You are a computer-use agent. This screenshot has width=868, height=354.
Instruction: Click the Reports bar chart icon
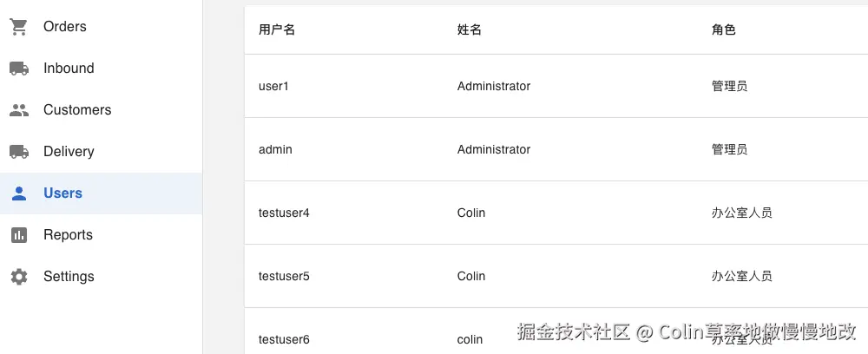click(x=19, y=235)
